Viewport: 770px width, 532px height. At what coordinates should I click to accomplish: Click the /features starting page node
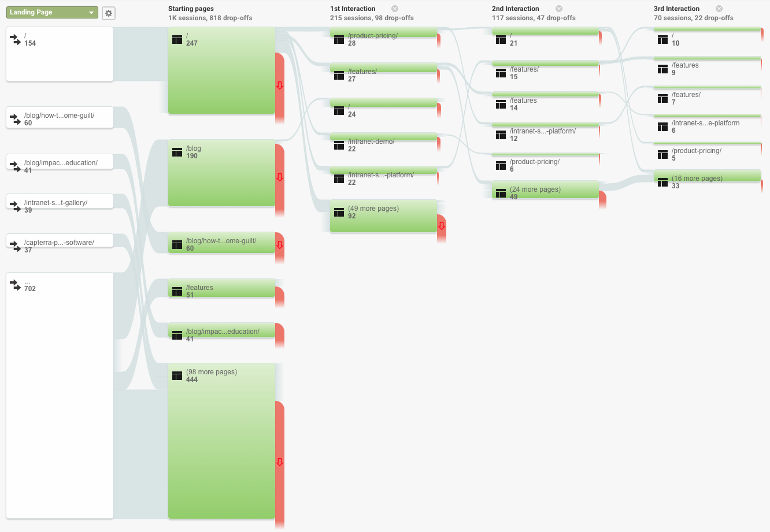coord(221,288)
